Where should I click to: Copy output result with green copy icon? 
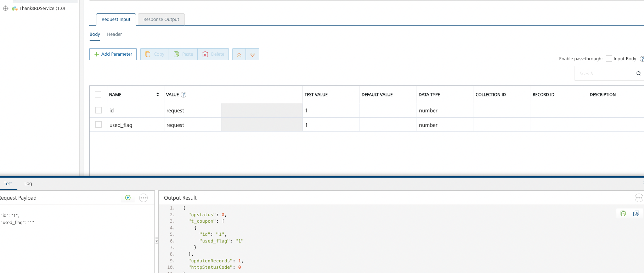(x=623, y=213)
